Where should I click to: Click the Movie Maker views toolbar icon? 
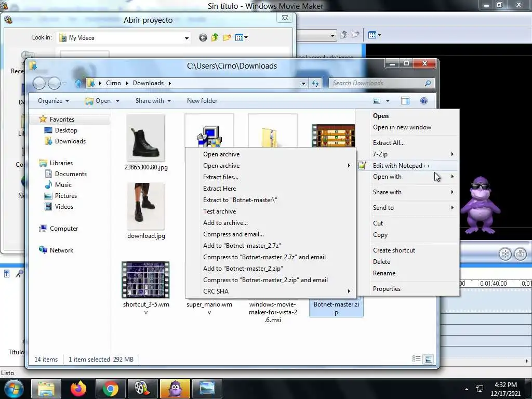coord(375,35)
